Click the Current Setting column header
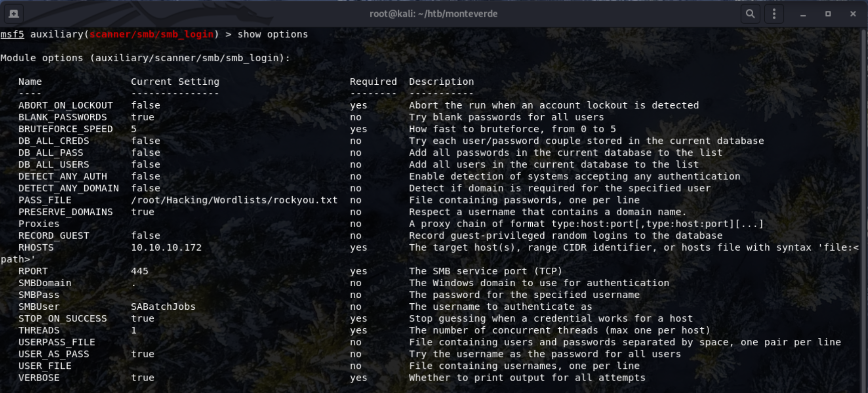 tap(175, 81)
